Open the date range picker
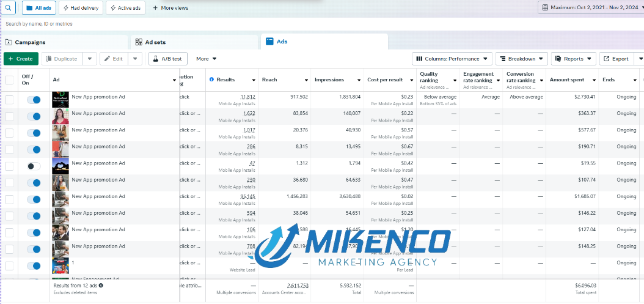Screen dimensions: 644x304 tap(591, 7)
